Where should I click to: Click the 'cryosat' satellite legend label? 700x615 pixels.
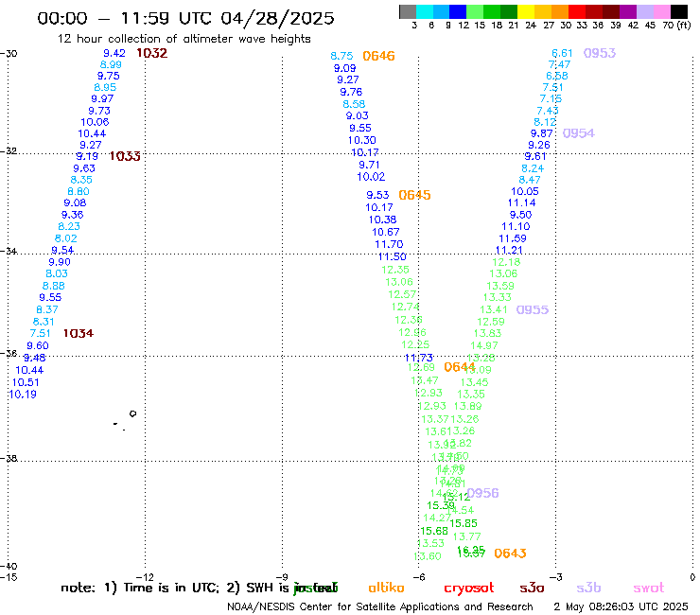[469, 588]
